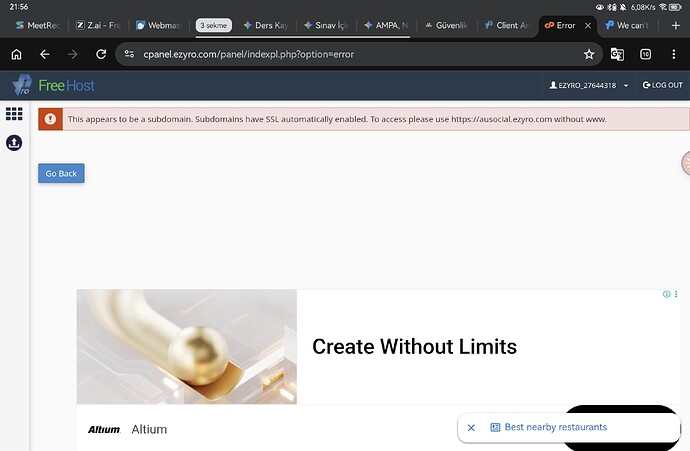This screenshot has height=451, width=690.
Task: Open the MeetRec browser tab
Action: (x=38, y=26)
